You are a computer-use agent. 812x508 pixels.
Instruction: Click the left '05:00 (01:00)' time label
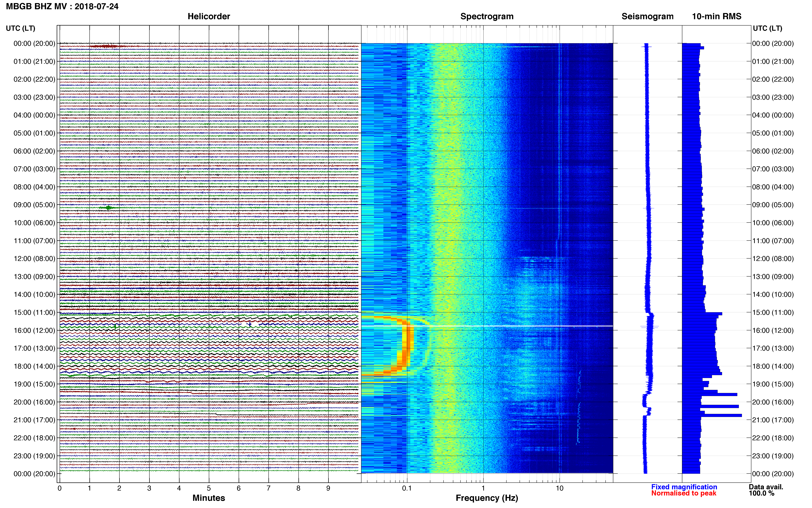[34, 133]
